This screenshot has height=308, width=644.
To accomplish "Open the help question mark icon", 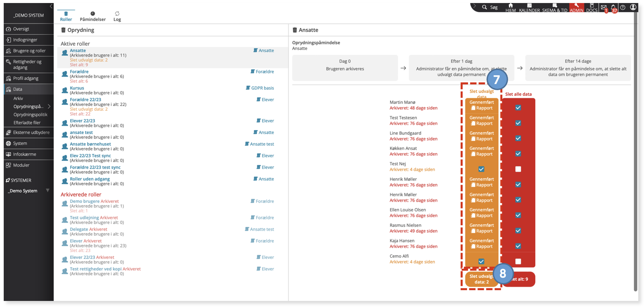I will (x=623, y=7).
